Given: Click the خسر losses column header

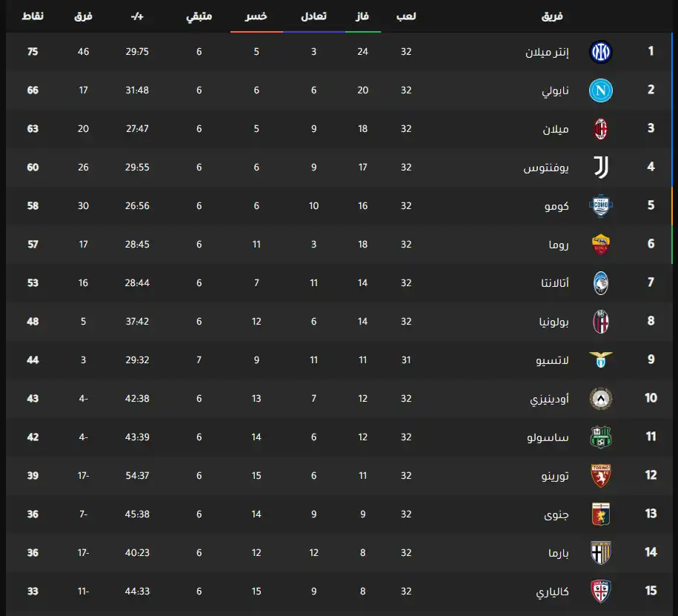Looking at the screenshot, I should pos(256,16).
